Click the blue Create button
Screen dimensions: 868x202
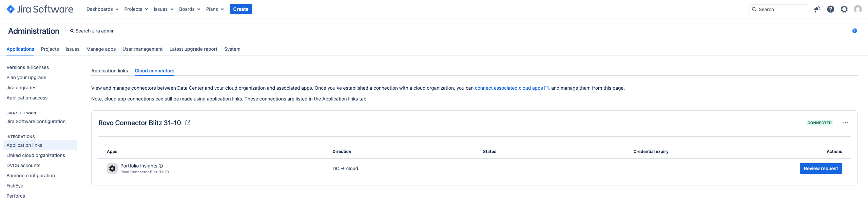[x=241, y=9]
